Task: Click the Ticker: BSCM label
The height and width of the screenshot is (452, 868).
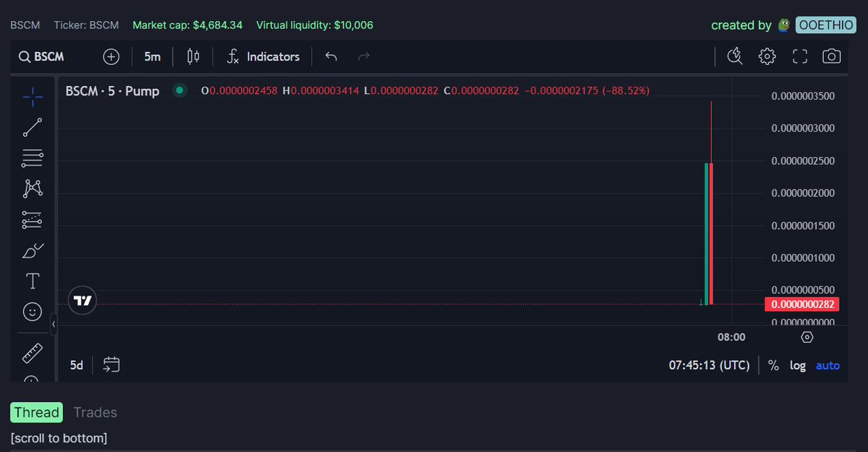Action: [x=86, y=25]
